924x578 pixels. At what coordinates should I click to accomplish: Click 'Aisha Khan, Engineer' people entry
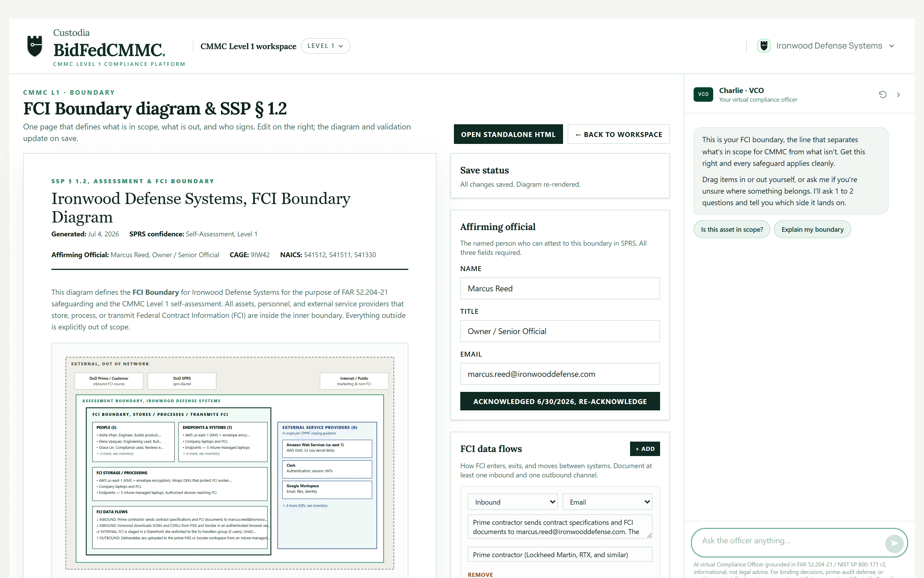pos(129,435)
